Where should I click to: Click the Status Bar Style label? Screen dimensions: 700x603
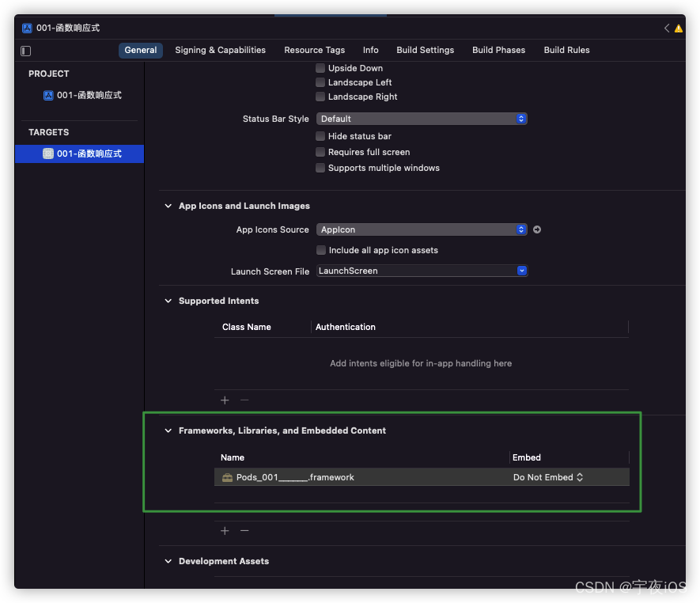(275, 119)
